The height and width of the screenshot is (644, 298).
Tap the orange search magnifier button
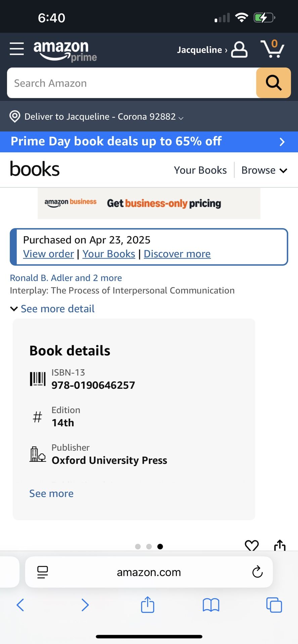pos(273,83)
